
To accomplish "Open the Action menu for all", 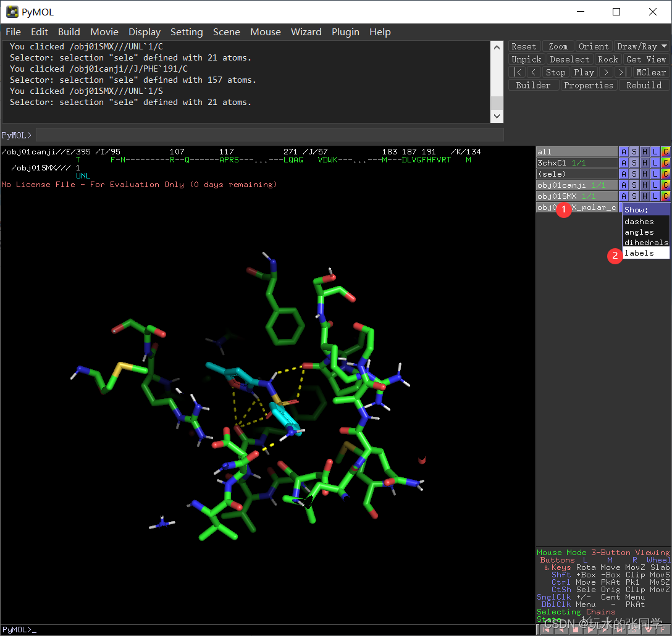I will pos(624,152).
